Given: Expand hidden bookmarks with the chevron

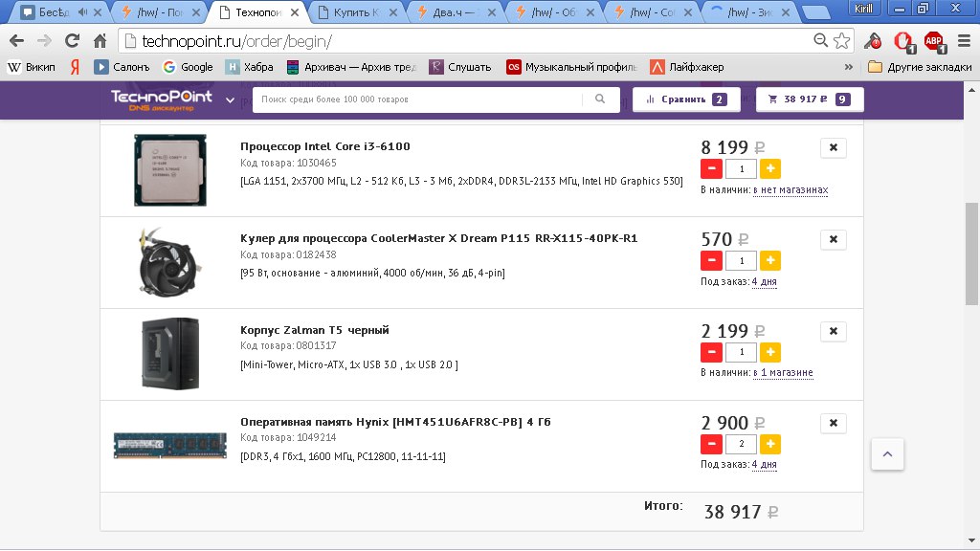Looking at the screenshot, I should (848, 67).
